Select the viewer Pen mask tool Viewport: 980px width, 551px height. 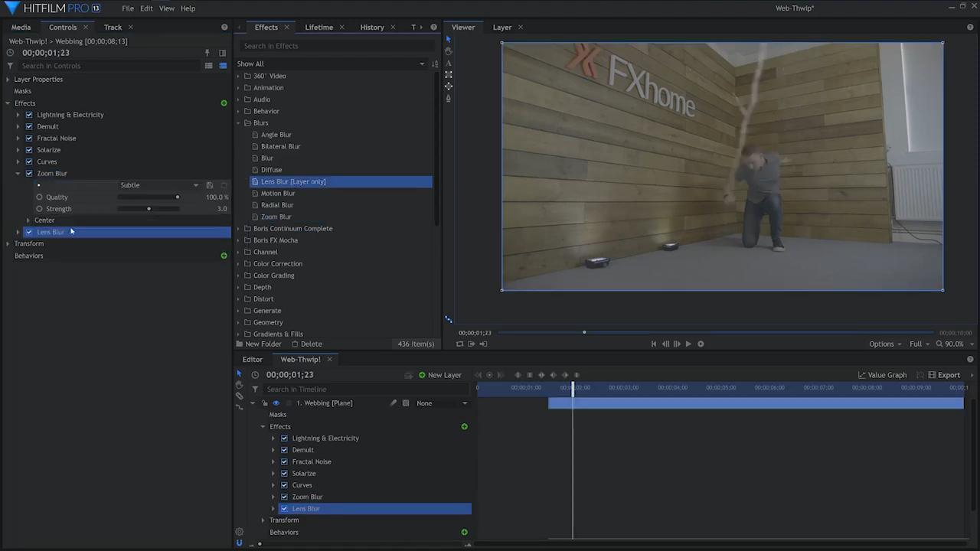point(449,98)
